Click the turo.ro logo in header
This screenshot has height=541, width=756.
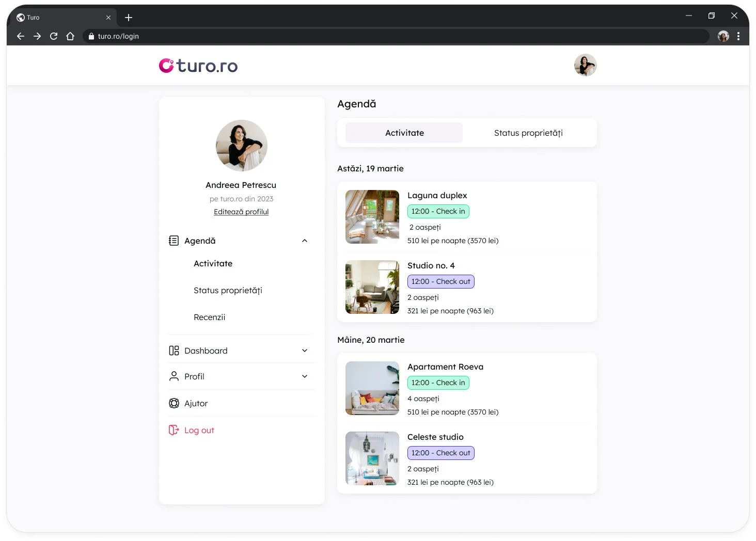(x=198, y=66)
